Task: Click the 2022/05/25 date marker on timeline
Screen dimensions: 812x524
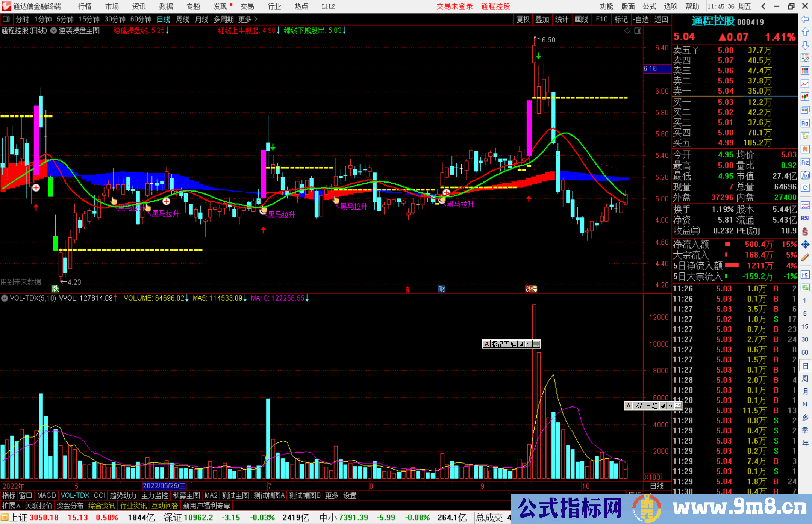Action: [x=164, y=486]
